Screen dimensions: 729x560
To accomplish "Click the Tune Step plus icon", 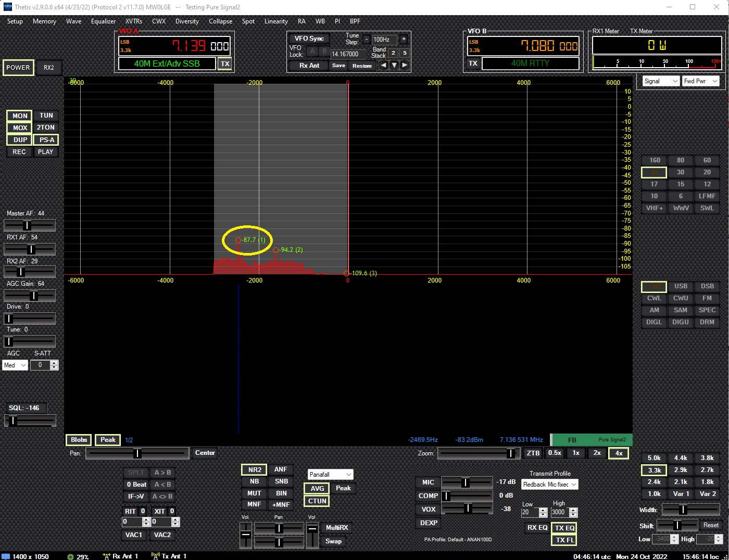I will coord(404,39).
